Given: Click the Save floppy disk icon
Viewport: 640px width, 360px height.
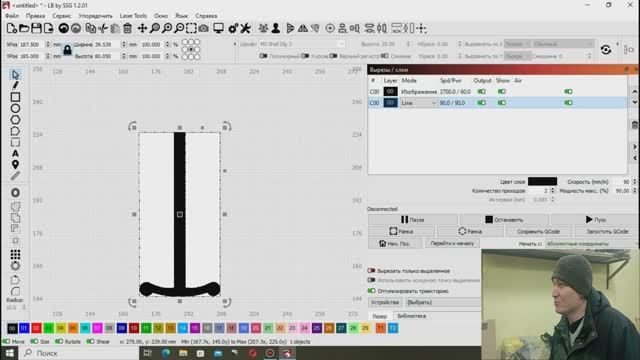Looking at the screenshot, I should click(x=36, y=28).
